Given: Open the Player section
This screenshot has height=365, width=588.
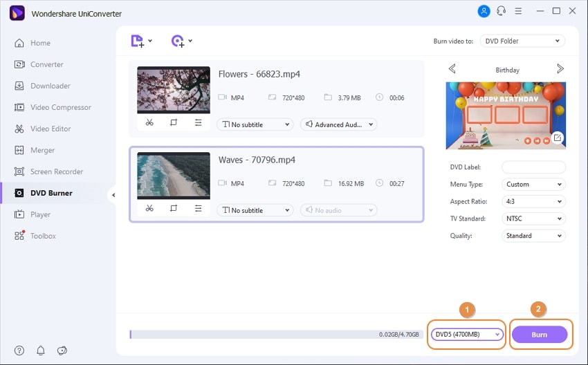Looking at the screenshot, I should [40, 215].
